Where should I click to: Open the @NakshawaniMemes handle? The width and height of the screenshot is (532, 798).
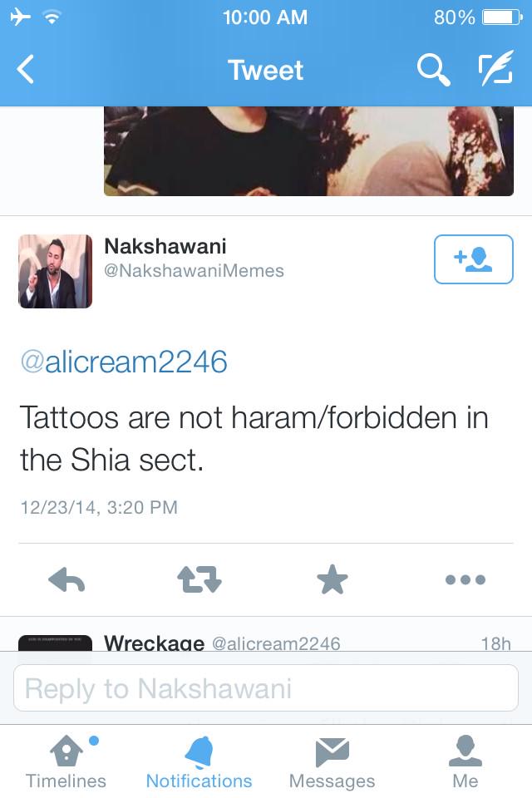point(194,271)
